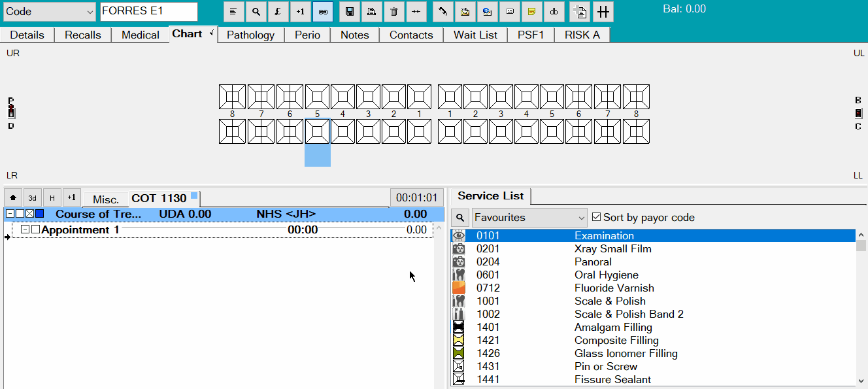Image resolution: width=868 pixels, height=389 pixels.
Task: Switch to the Perio tab
Action: 307,35
